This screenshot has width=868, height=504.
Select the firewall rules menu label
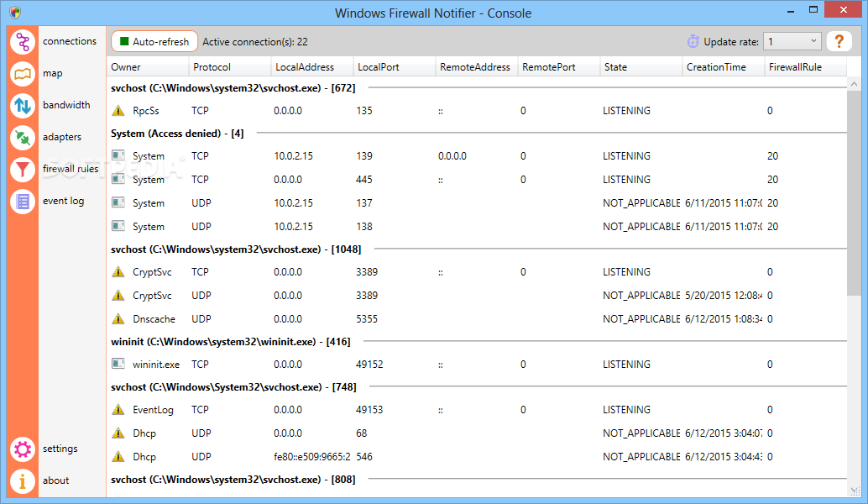tap(71, 168)
